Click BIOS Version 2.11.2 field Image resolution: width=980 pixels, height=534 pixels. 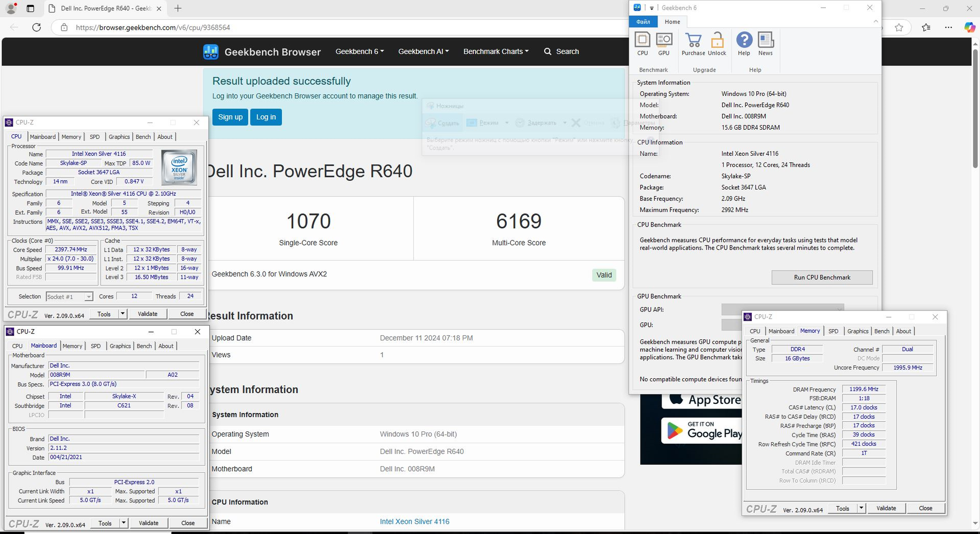(x=124, y=448)
